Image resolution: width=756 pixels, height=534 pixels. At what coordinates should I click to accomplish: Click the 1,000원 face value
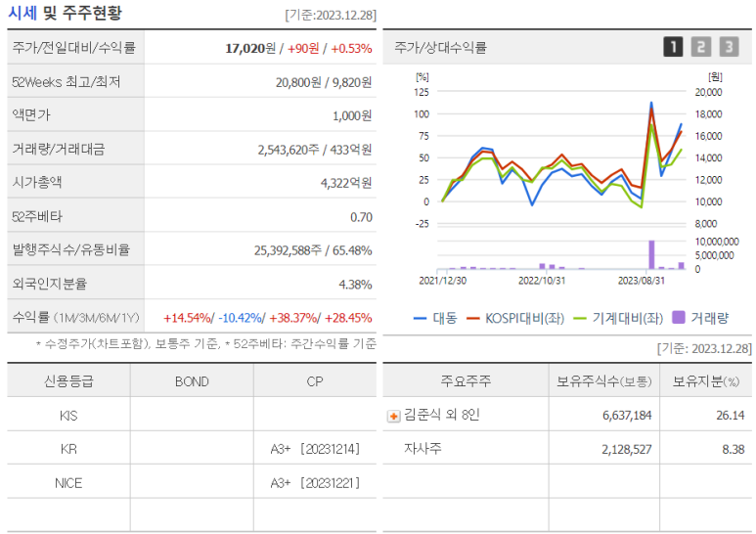(352, 115)
